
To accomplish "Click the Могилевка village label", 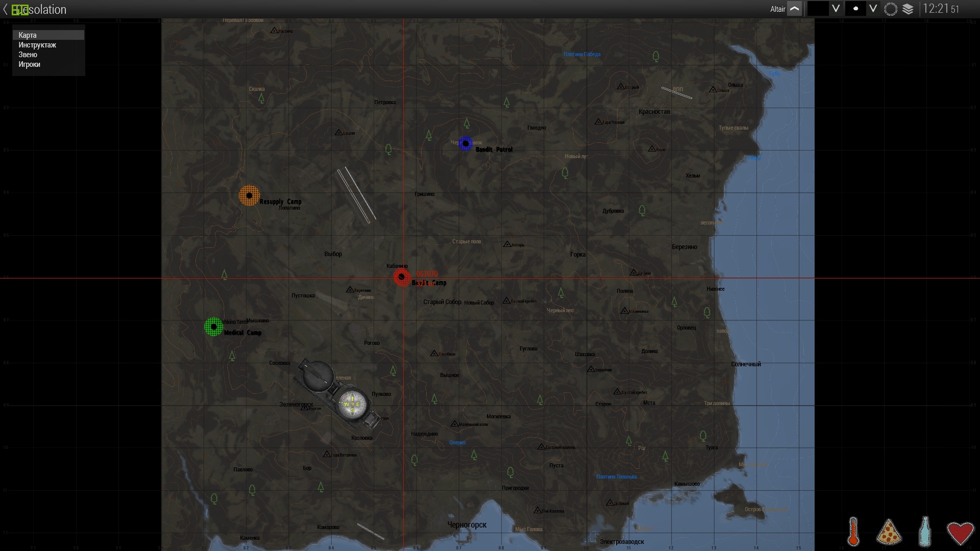I will (x=499, y=417).
